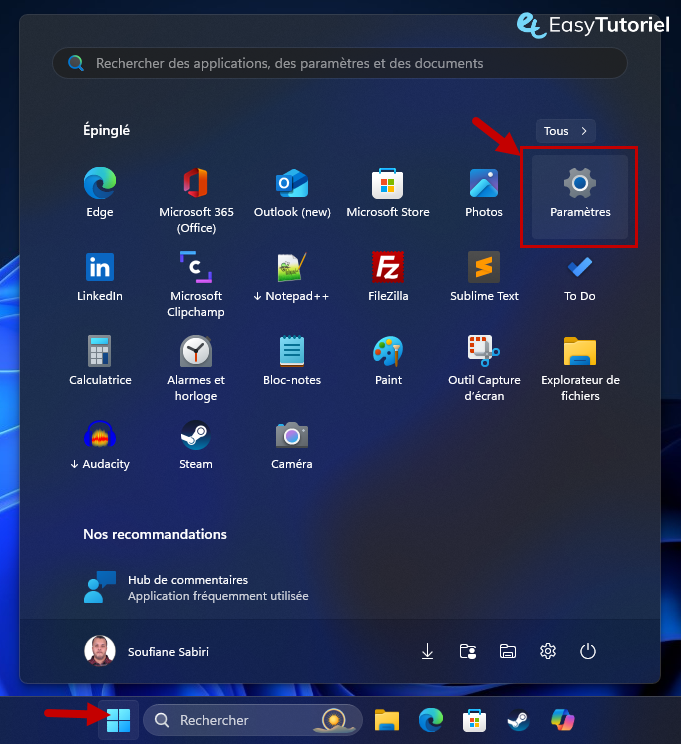Start the Paint application
The image size is (681, 744).
click(388, 360)
